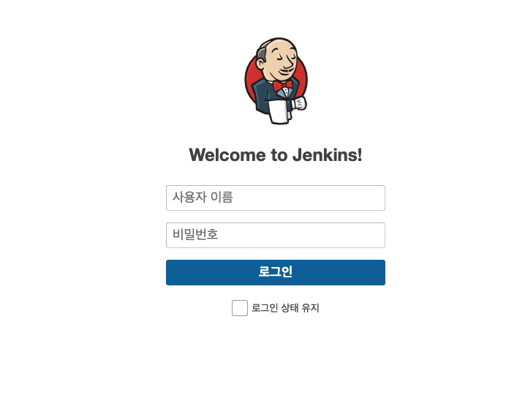Focus the 비밀번호 password field
506x420 pixels.
[x=276, y=236]
